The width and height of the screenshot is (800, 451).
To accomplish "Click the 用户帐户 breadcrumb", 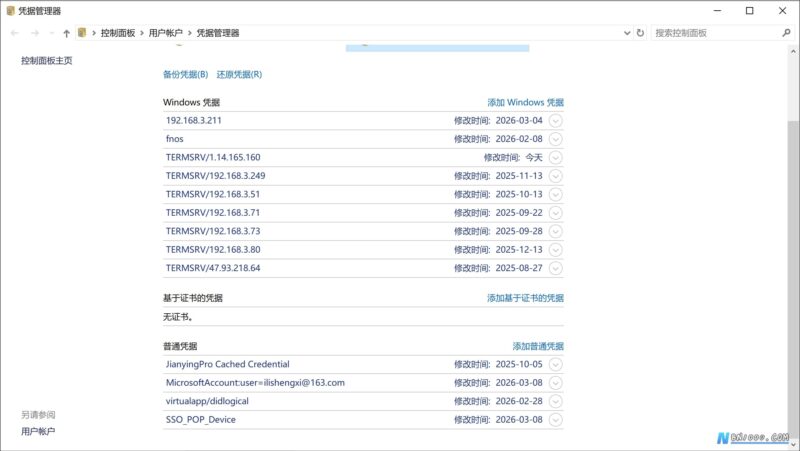I will click(x=165, y=33).
